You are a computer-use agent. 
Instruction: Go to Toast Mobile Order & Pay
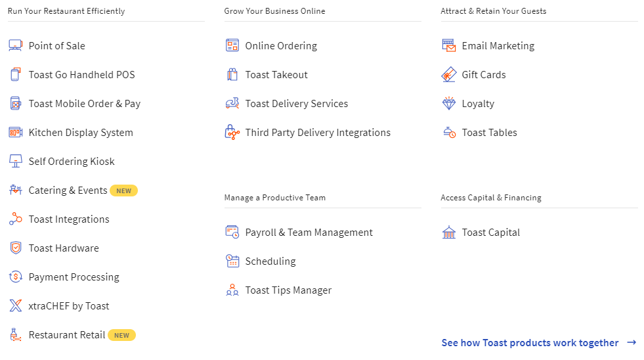[x=85, y=104]
